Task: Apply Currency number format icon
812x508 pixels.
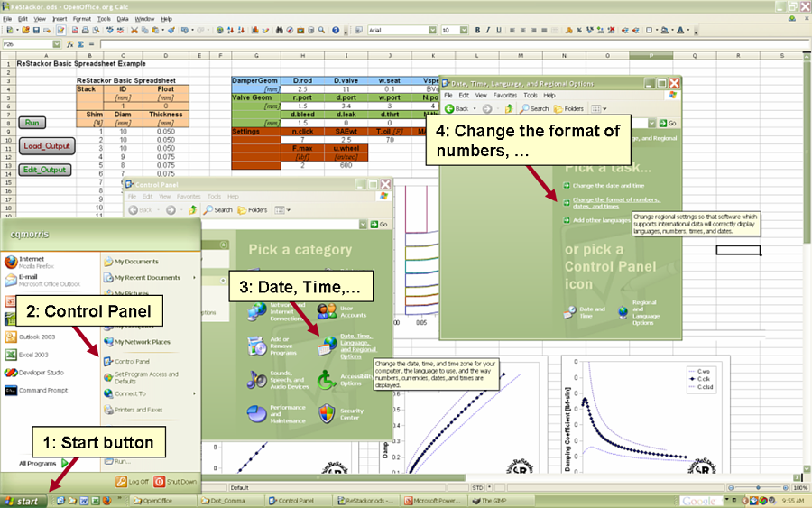Action: (x=569, y=30)
